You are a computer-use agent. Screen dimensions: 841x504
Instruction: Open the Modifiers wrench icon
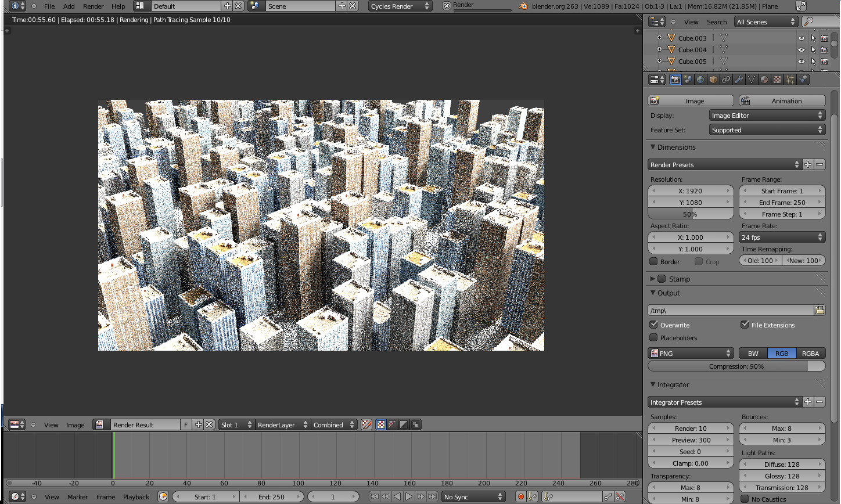[739, 80]
